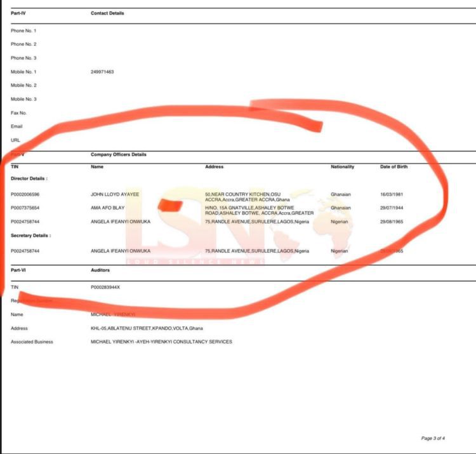
Task: Click 'Ghanaian' in the John Lloyd Ayayee row
Action: tap(341, 194)
